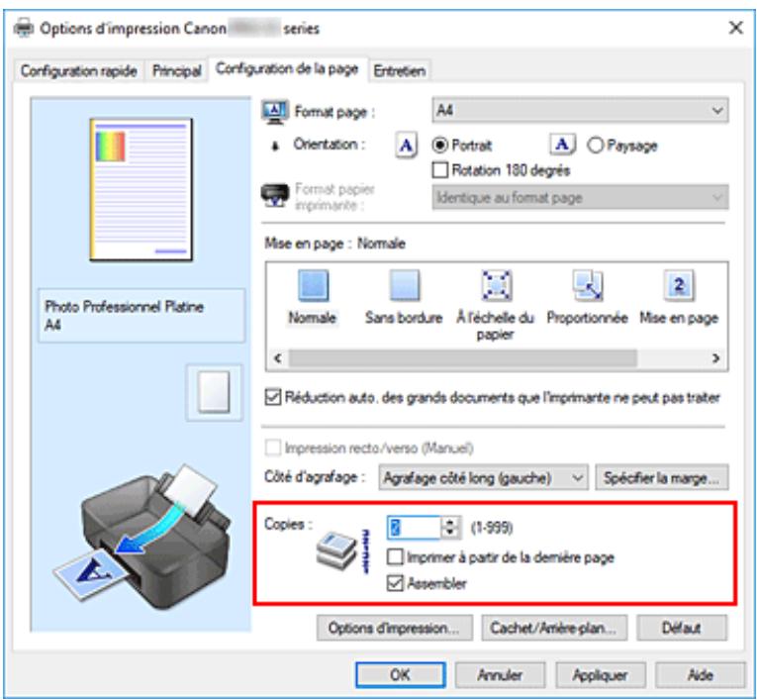Enable Imprimer à partir de la dernière page
The width and height of the screenshot is (757, 700).
pyautogui.click(x=395, y=557)
